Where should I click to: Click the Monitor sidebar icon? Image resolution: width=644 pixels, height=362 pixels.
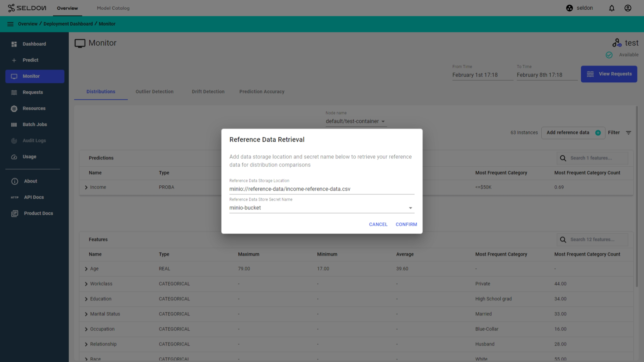[x=14, y=76]
